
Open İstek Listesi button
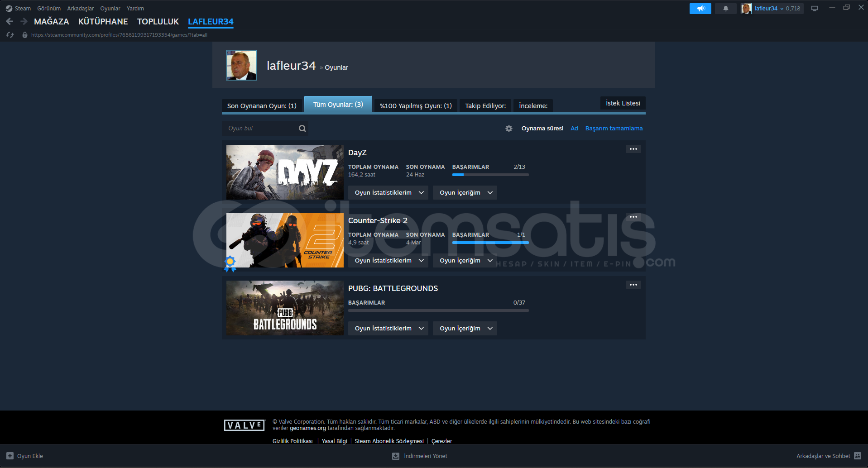[x=623, y=103]
